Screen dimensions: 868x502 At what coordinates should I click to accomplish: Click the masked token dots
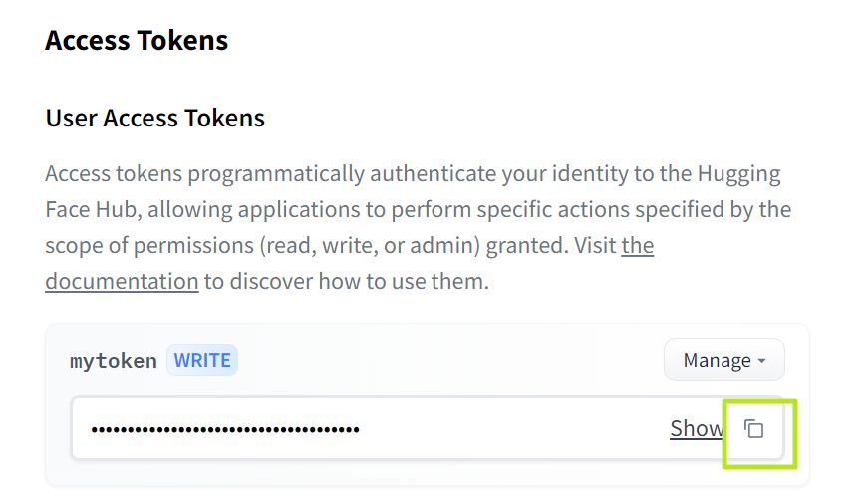[224, 430]
